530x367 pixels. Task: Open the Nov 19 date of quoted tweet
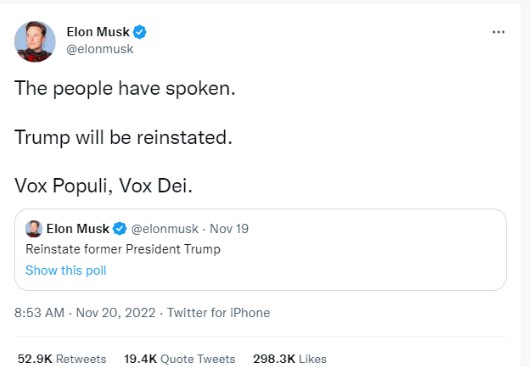[x=229, y=229]
